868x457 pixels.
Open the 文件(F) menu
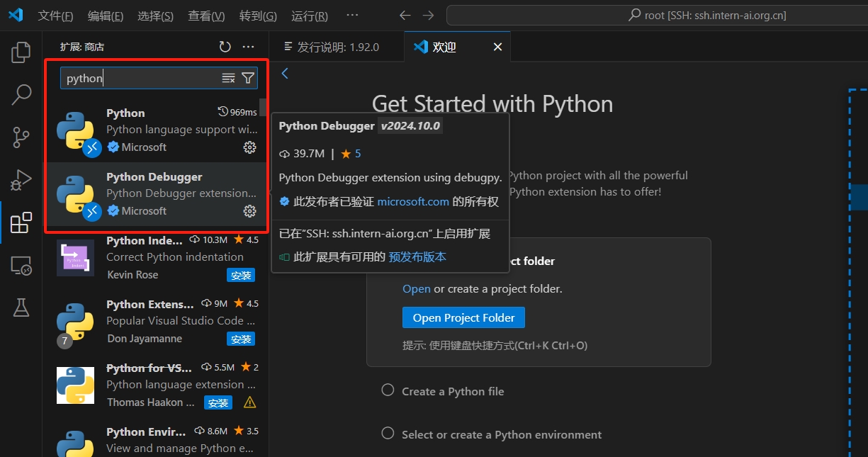pyautogui.click(x=55, y=16)
